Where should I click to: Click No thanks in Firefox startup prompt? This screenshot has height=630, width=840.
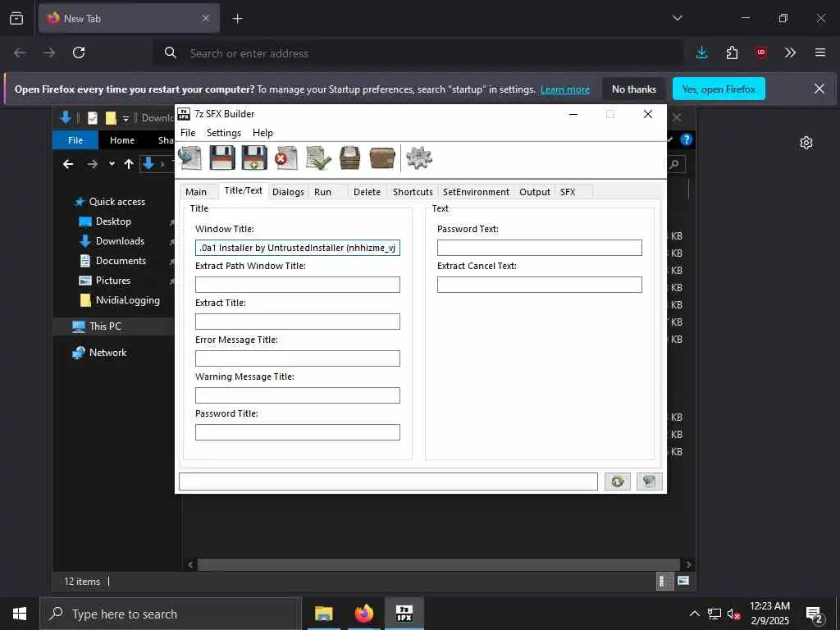coord(634,89)
